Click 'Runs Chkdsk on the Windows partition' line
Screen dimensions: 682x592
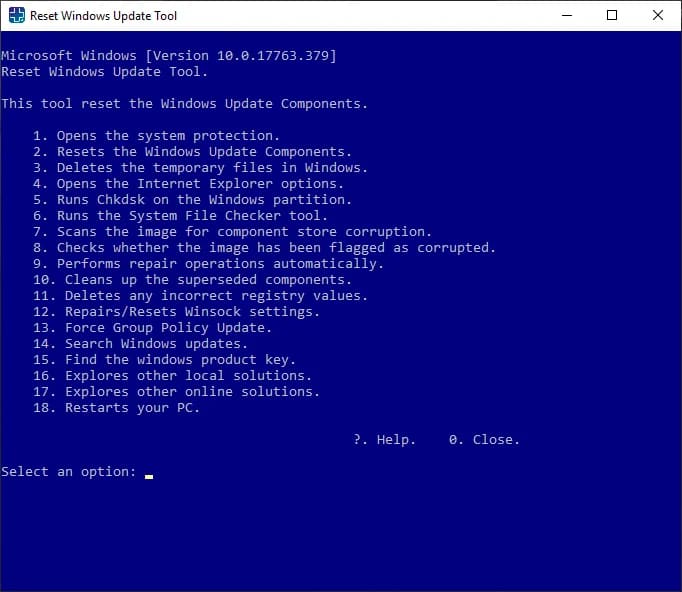click(x=197, y=200)
